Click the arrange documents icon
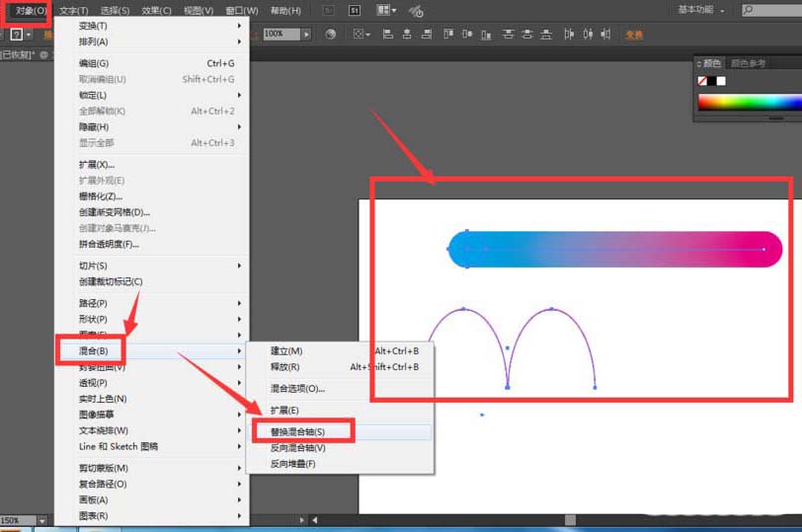Image resolution: width=802 pixels, height=532 pixels. 385,11
